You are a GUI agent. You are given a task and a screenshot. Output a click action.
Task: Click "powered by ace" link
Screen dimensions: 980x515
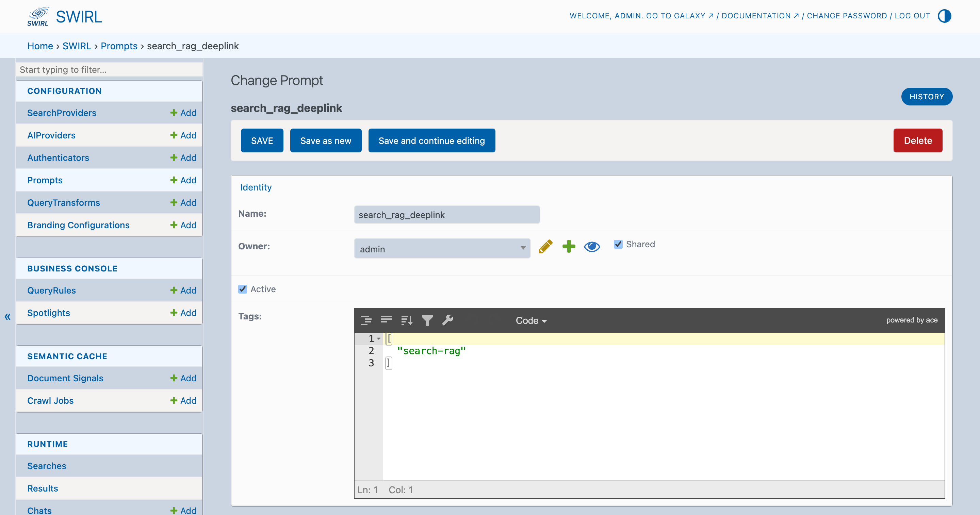point(912,320)
